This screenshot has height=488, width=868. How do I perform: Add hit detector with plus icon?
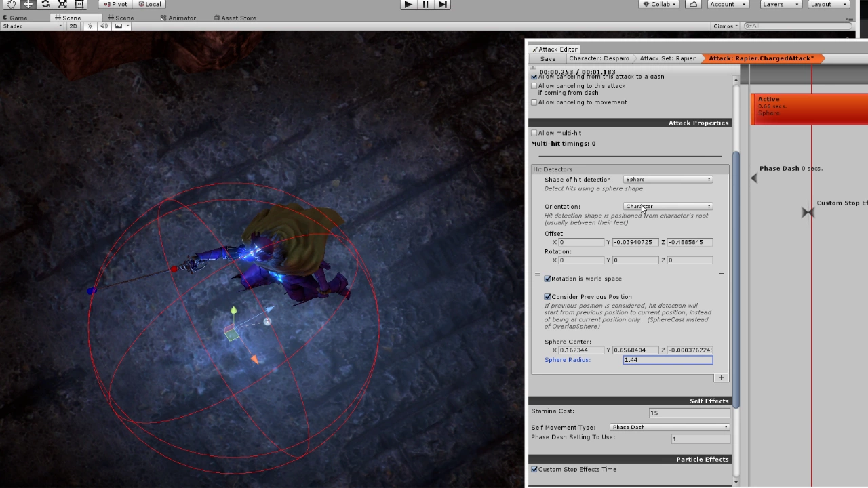[x=722, y=378]
